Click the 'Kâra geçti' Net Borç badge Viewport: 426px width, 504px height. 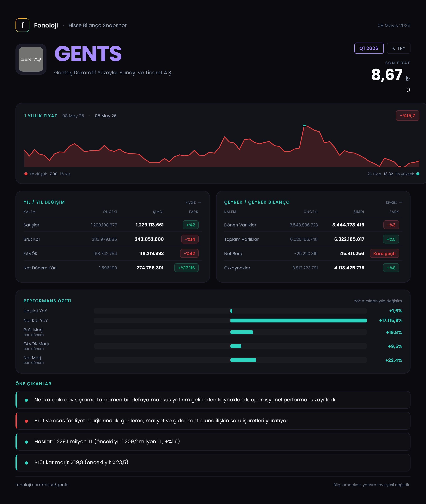(x=384, y=253)
